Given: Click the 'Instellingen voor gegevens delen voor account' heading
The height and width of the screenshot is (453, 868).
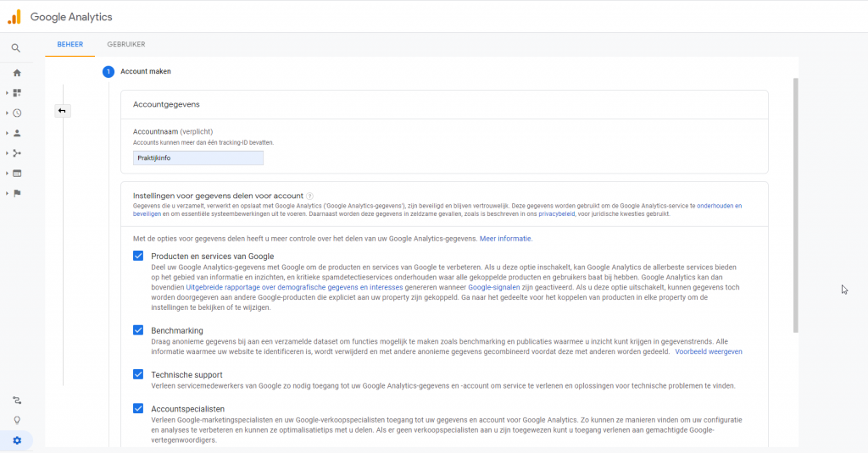Looking at the screenshot, I should 218,196.
